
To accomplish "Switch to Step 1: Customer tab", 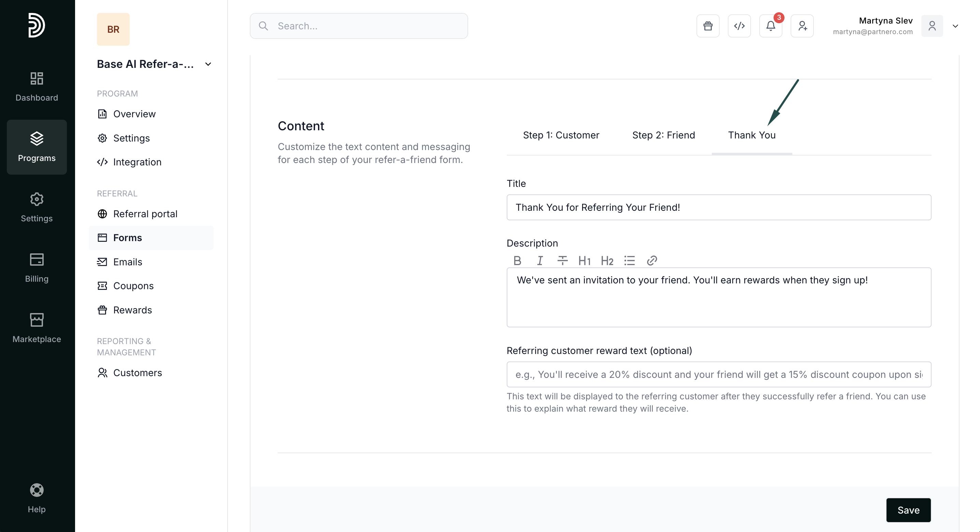I will click(x=561, y=135).
